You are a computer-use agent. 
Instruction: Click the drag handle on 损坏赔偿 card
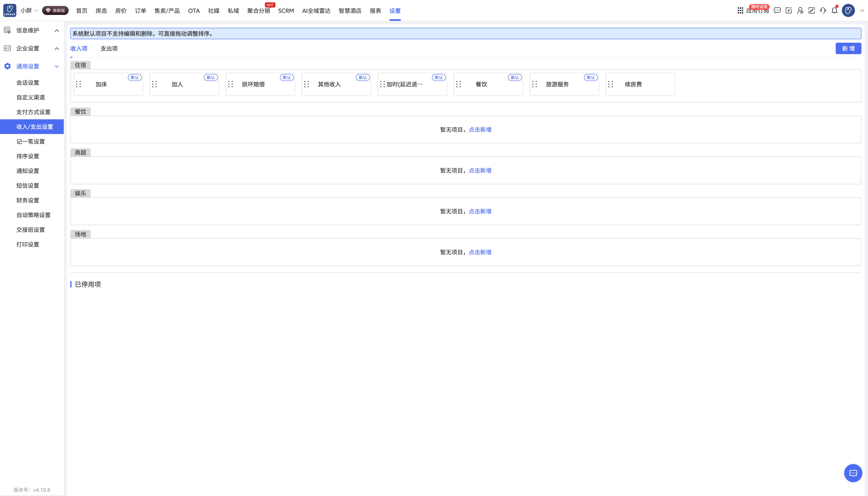(x=231, y=84)
